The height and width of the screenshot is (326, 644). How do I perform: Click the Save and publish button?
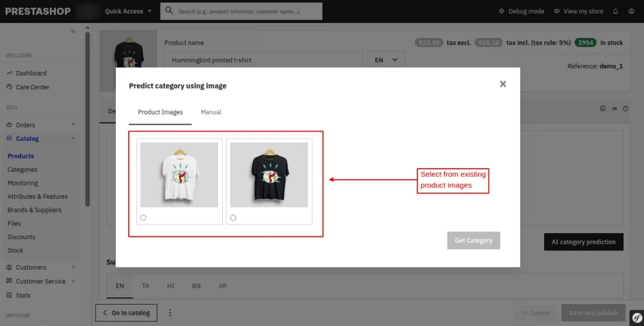pyautogui.click(x=593, y=313)
